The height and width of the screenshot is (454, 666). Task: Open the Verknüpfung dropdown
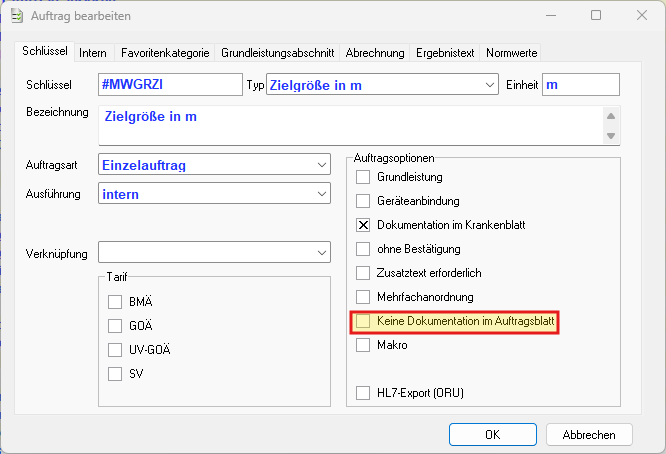tap(320, 251)
